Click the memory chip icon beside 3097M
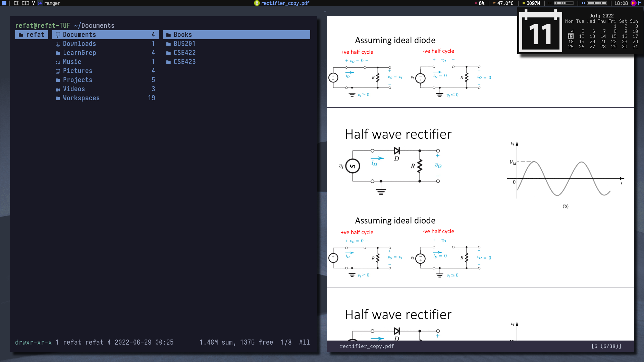The width and height of the screenshot is (644, 362). point(523,3)
